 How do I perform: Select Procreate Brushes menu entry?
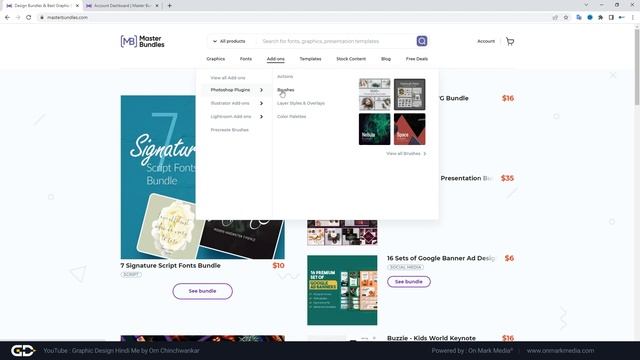tap(229, 130)
